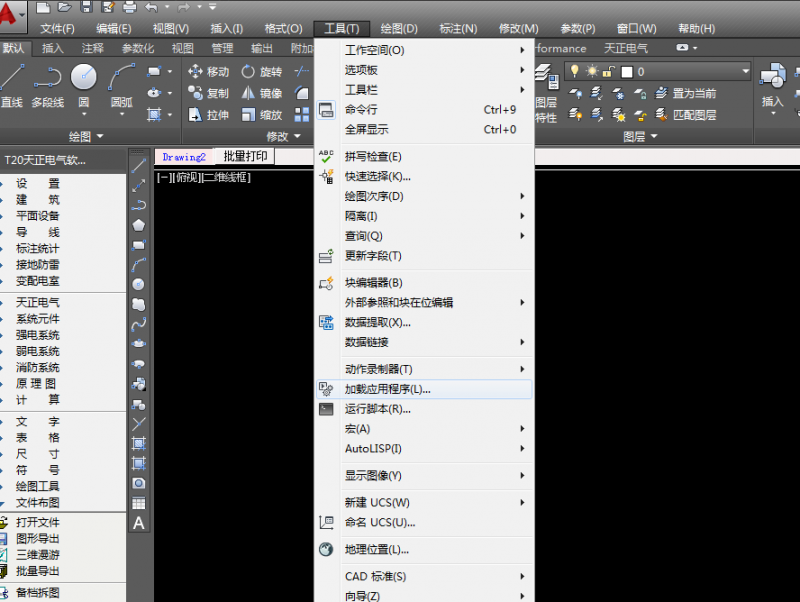Expand 强电系统 in the T20 side panel
The height and width of the screenshot is (602, 800).
pos(38,335)
